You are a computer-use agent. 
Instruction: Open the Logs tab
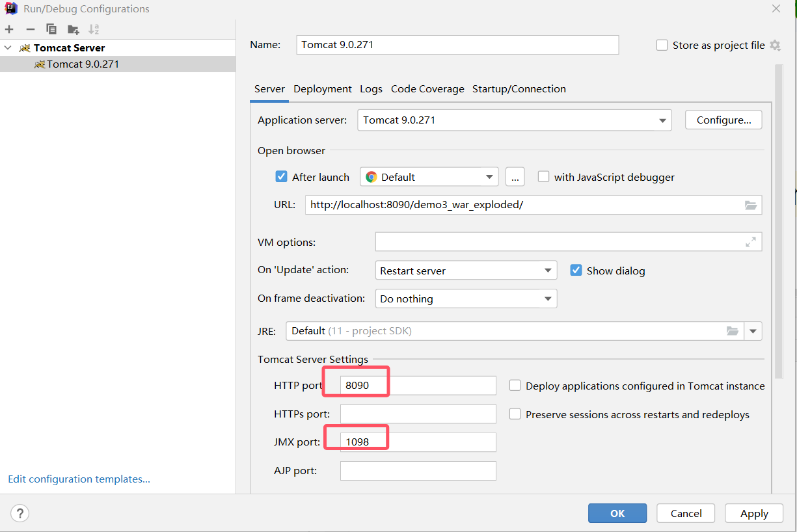[x=371, y=89]
